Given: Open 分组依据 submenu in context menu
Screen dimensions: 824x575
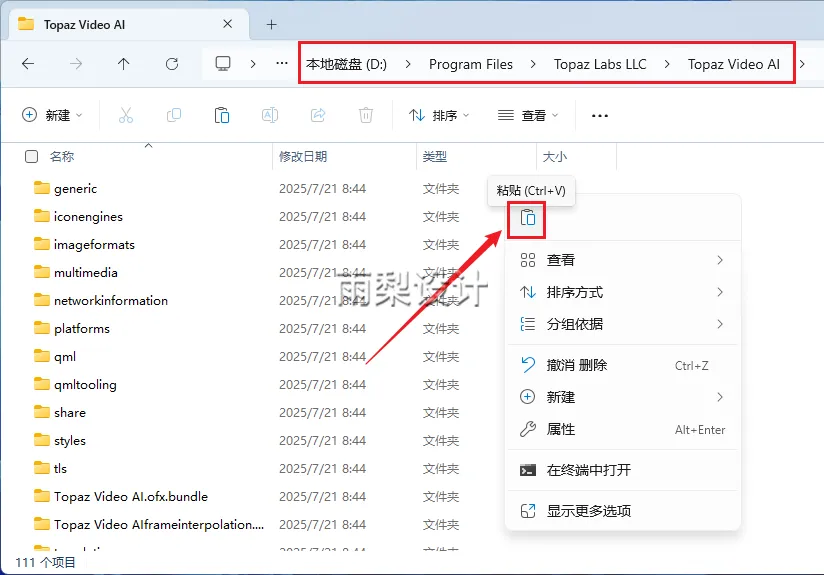Looking at the screenshot, I should (x=623, y=324).
